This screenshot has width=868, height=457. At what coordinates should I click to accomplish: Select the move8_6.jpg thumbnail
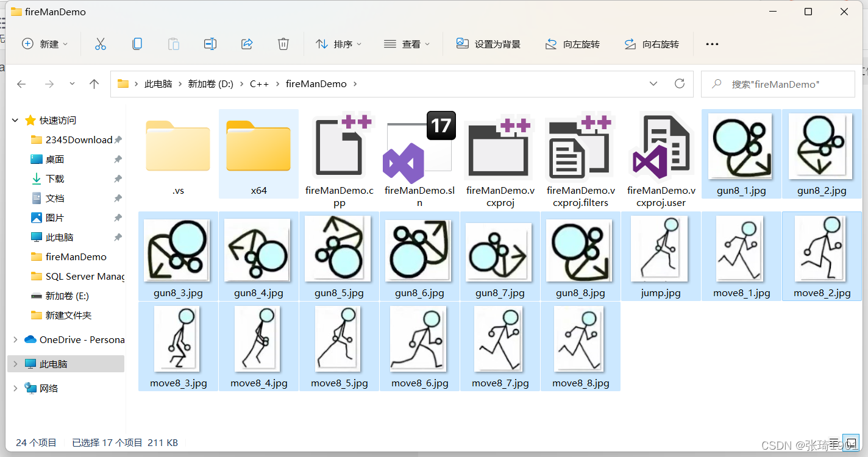pos(419,339)
